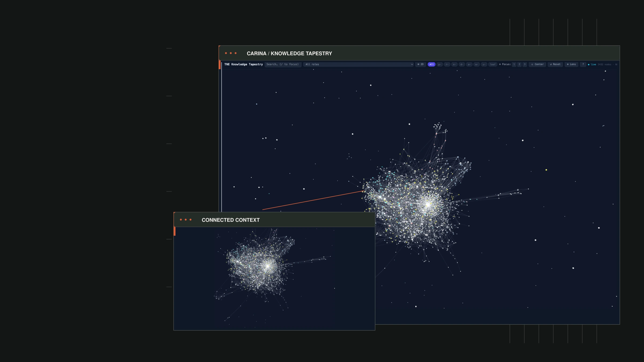
Task: Click the Center view button
Action: pyautogui.click(x=537, y=64)
